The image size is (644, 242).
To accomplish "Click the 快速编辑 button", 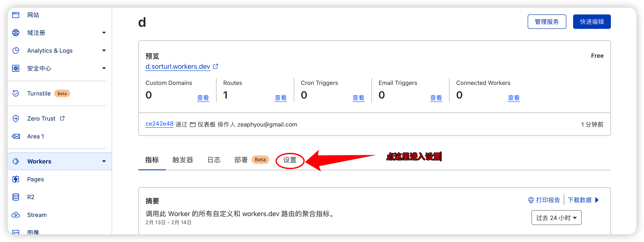I will coord(592,21).
